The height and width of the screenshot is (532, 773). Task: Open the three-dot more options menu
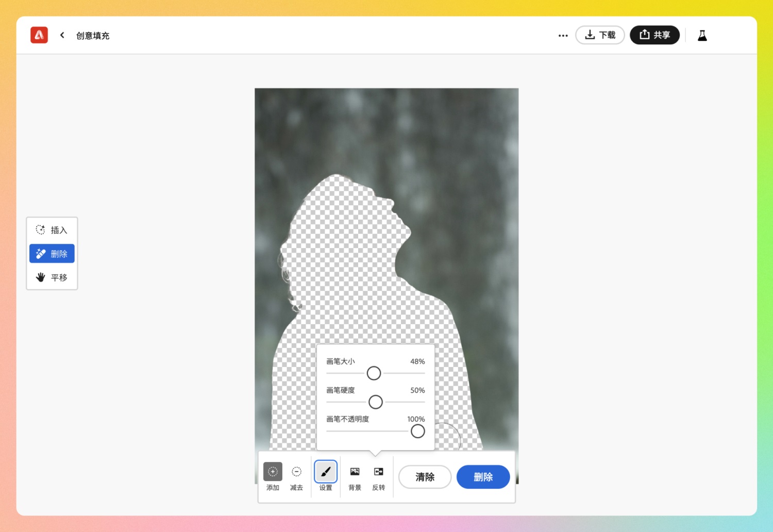[x=563, y=36]
